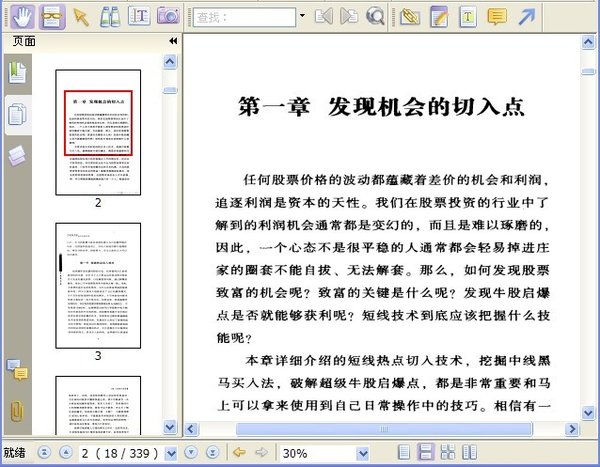Open the search field dropdown arrow

[x=302, y=16]
